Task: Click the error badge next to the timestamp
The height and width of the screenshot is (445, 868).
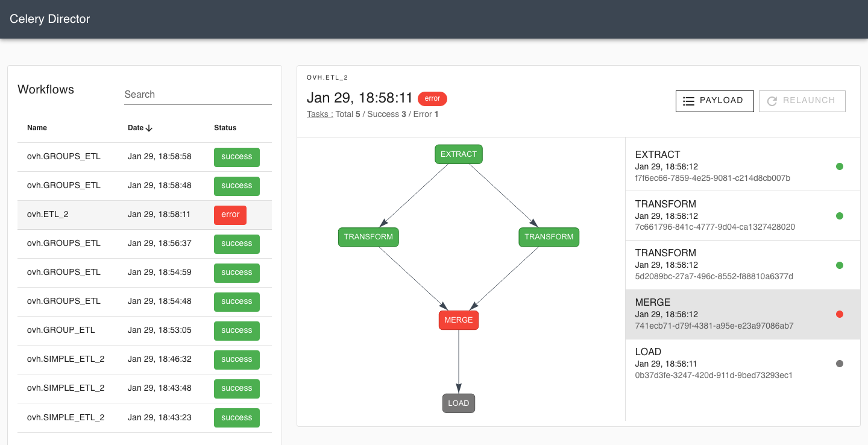Action: tap(432, 98)
